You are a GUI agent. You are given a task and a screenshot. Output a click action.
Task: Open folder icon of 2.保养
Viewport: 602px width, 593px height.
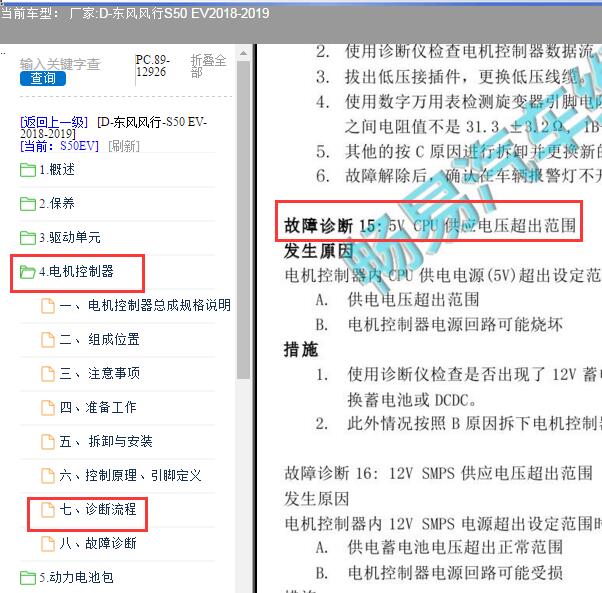pos(28,203)
